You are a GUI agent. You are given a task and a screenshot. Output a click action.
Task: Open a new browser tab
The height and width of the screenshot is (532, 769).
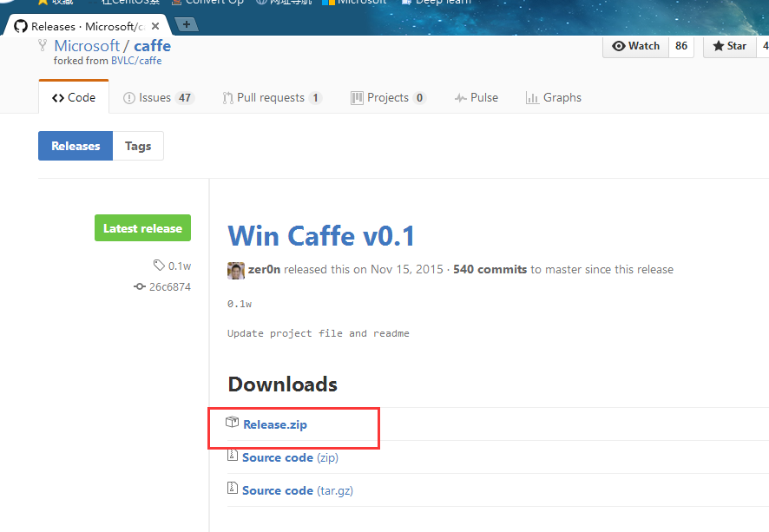pos(187,24)
